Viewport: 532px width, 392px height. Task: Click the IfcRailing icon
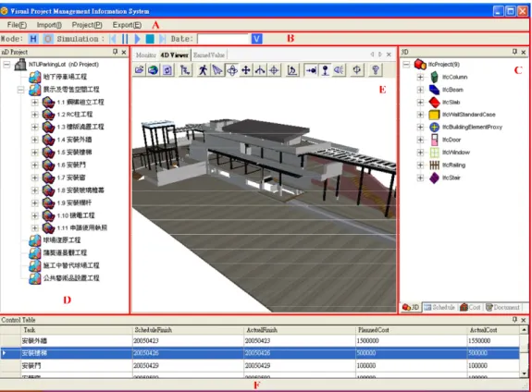[434, 165]
